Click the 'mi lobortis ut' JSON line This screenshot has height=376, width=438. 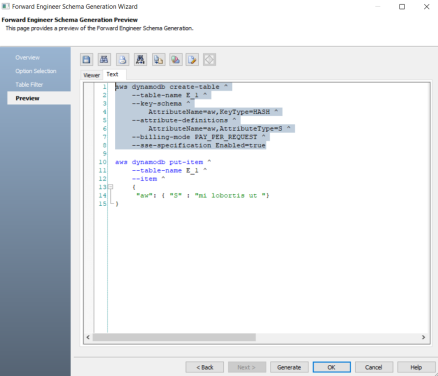[203, 195]
